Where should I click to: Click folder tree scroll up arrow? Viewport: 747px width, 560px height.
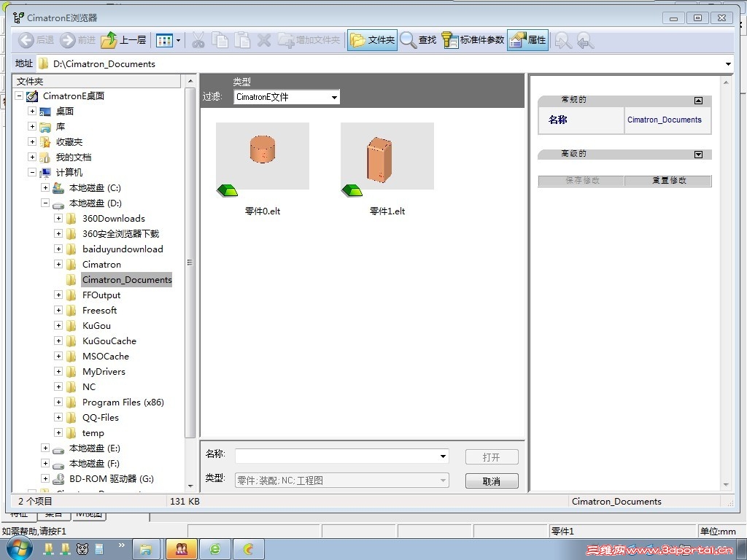click(x=190, y=81)
